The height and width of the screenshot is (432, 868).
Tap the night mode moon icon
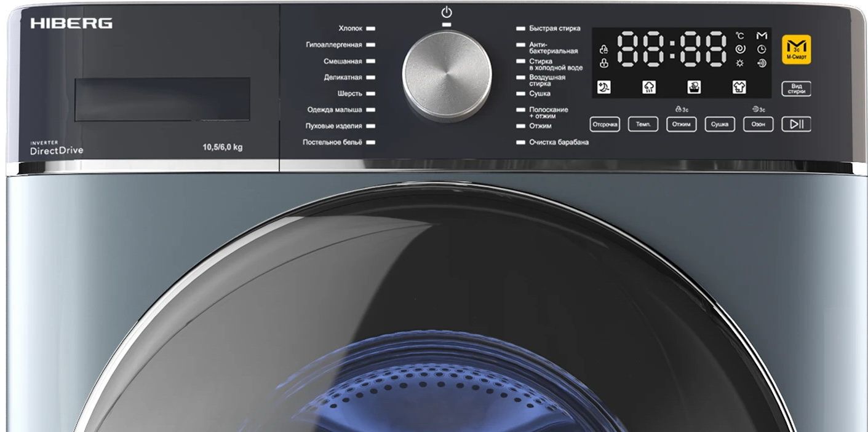click(604, 87)
